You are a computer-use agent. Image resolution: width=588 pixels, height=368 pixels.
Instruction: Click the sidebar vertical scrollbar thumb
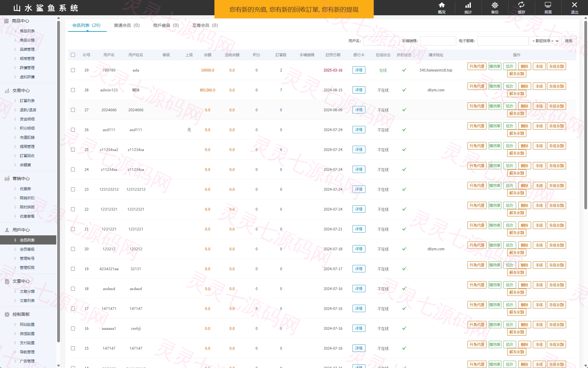[58, 182]
